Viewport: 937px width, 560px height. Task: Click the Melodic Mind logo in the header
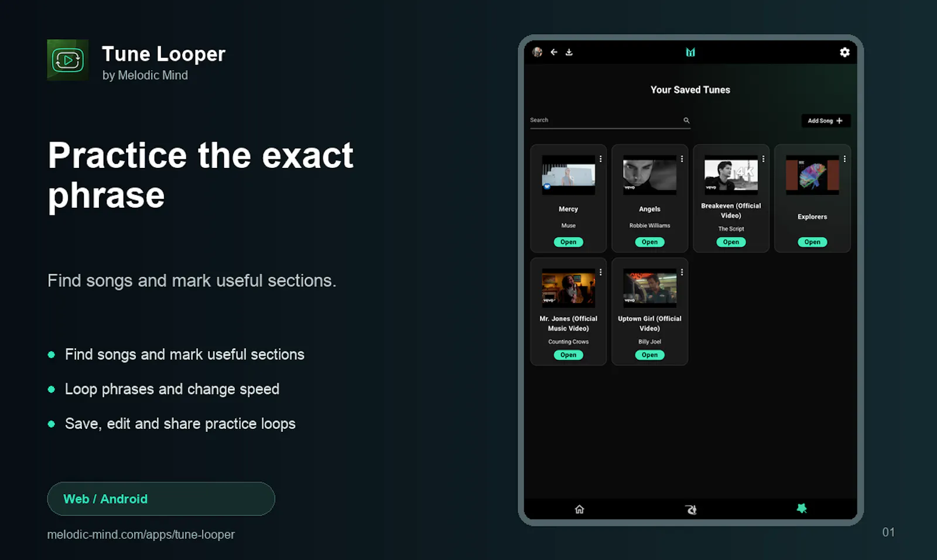[x=690, y=52]
